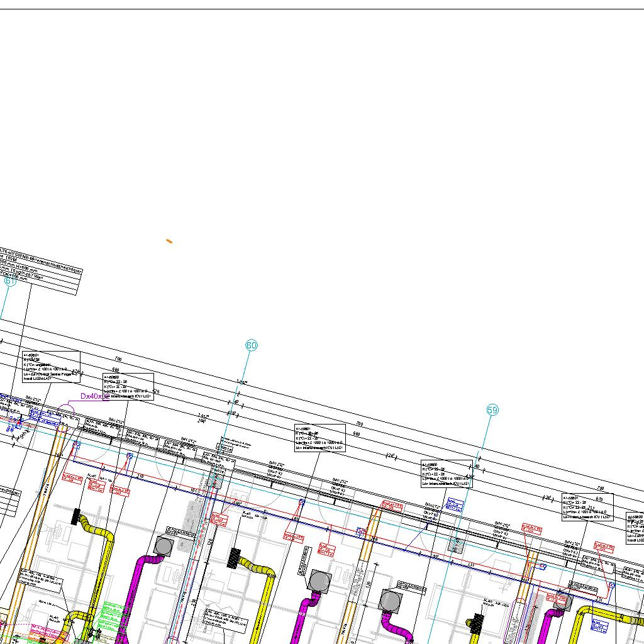Select the blue tag box beside grid line 59

coord(454,505)
